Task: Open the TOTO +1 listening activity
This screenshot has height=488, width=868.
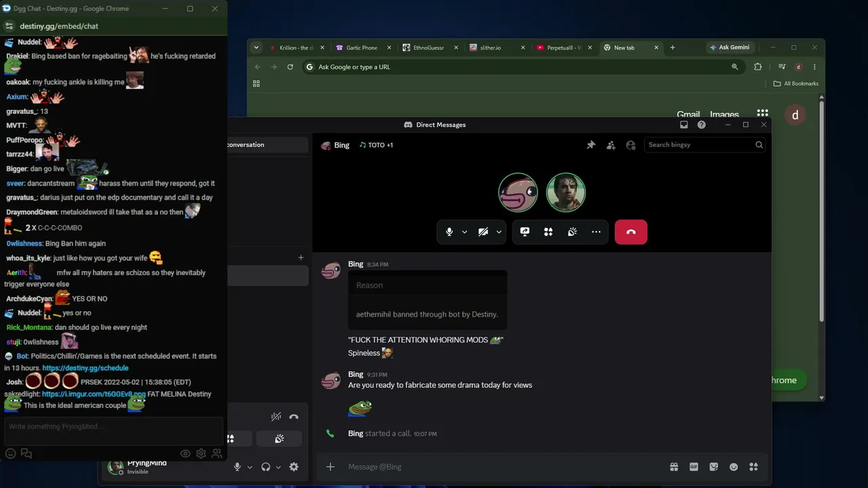Action: pos(376,145)
